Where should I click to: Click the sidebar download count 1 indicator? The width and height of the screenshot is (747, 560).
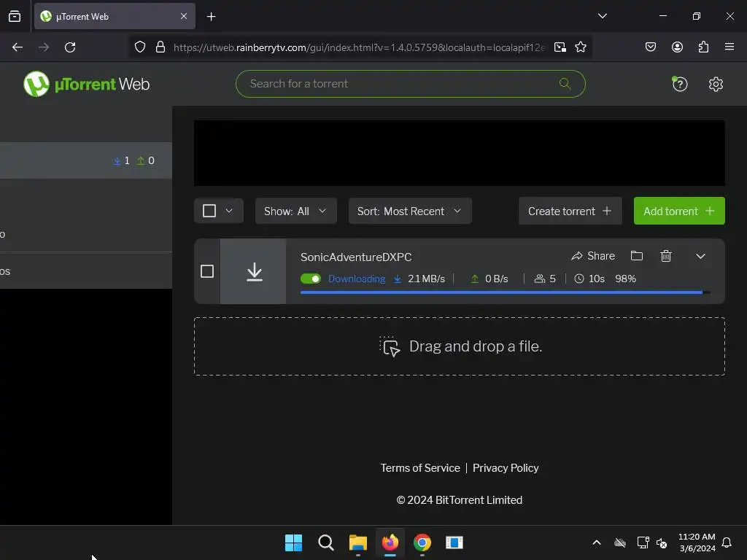[x=122, y=160]
